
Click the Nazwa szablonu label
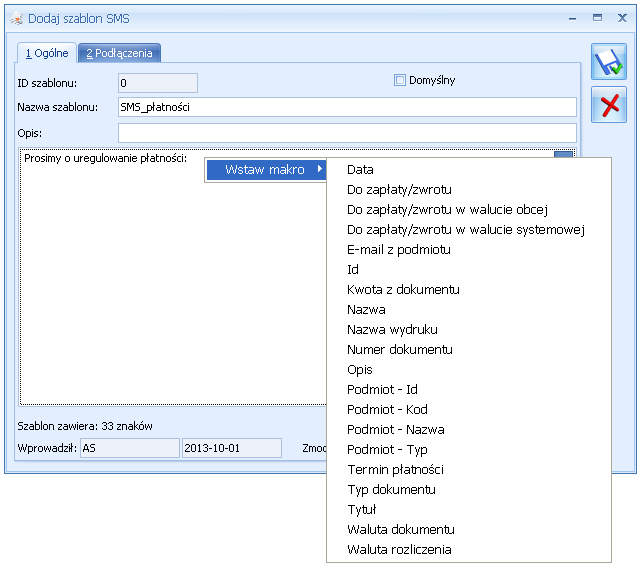(58, 107)
